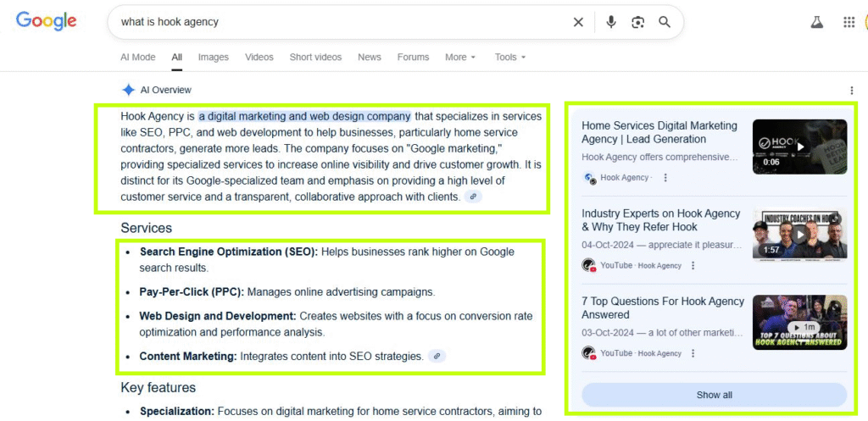Click "Specialization:" bullet text
The height and width of the screenshot is (421, 868).
tap(177, 411)
